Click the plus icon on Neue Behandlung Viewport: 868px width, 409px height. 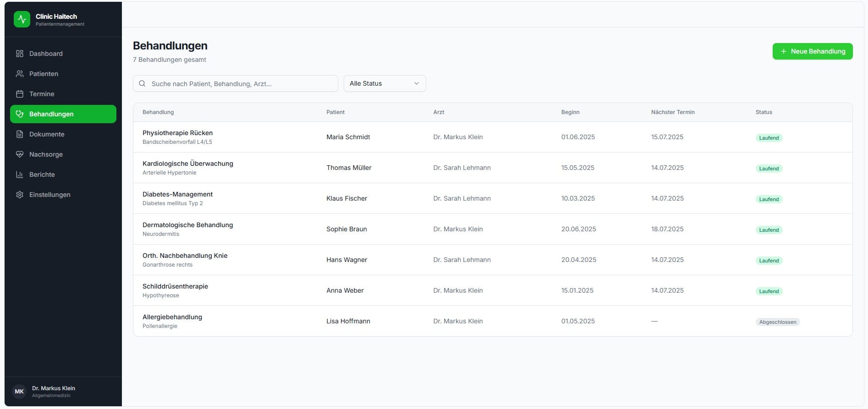click(x=784, y=51)
